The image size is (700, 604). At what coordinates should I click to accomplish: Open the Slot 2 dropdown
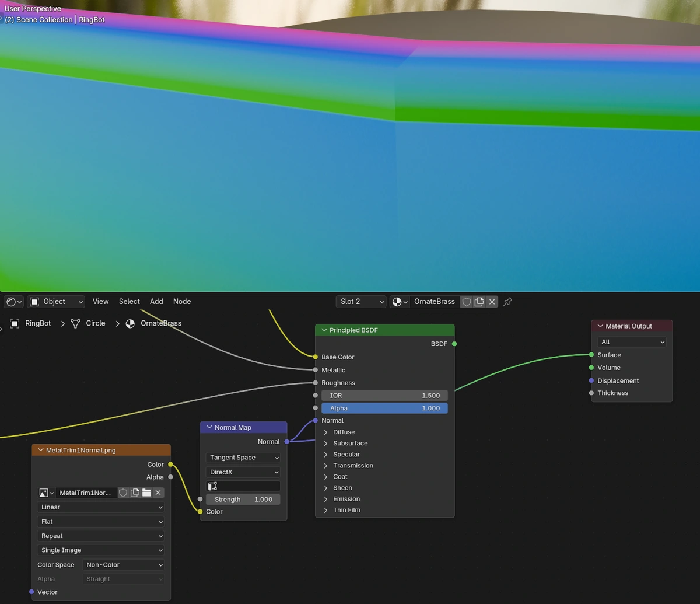coord(361,302)
